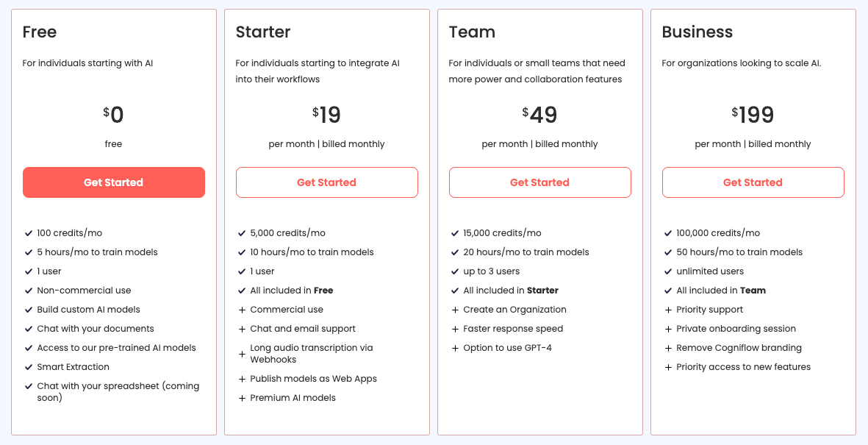Click the $19 Starter price

pos(326,115)
